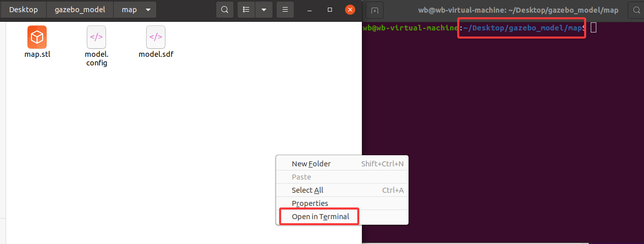This screenshot has height=244, width=644.
Task: Click new tab icon in Terminal
Action: (375, 10)
